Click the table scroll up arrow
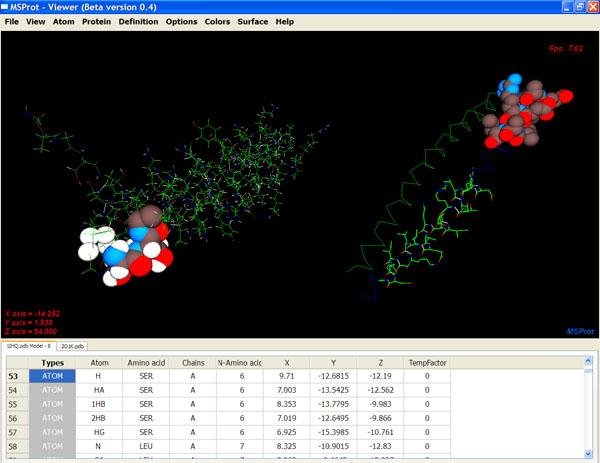This screenshot has height=463, width=600. point(588,361)
